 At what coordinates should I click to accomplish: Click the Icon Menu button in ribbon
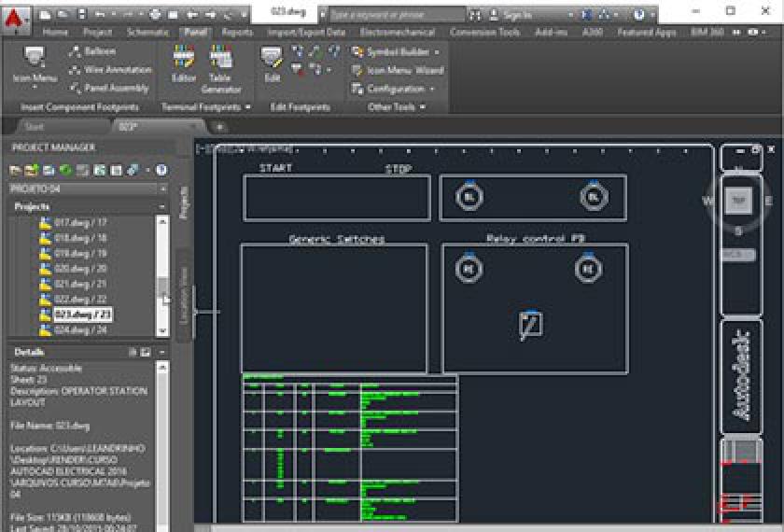tap(35, 63)
